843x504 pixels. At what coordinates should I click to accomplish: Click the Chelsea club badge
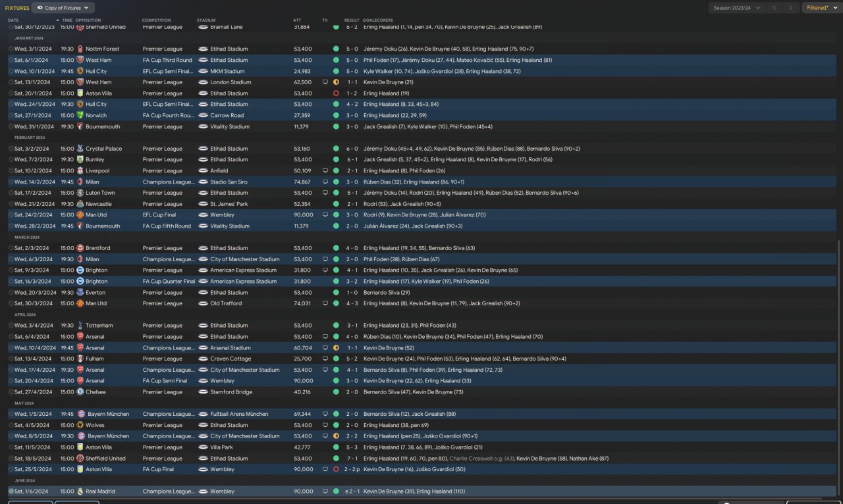pos(80,391)
